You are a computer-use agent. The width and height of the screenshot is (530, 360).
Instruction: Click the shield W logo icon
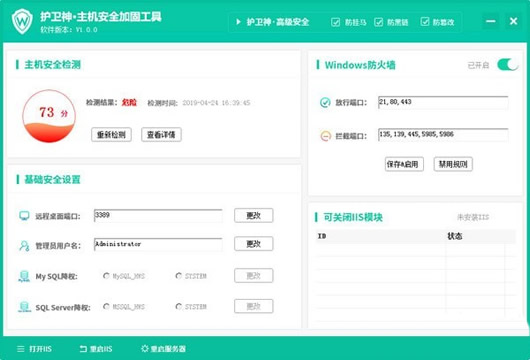[x=22, y=21]
